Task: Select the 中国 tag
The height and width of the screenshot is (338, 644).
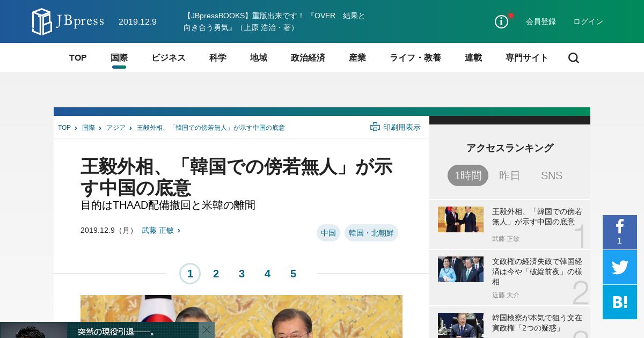Action: tap(328, 233)
